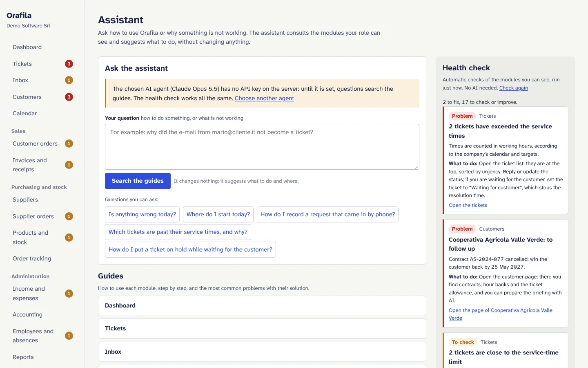
Task: Click the Customers badge showing 3
Action: [x=69, y=97]
